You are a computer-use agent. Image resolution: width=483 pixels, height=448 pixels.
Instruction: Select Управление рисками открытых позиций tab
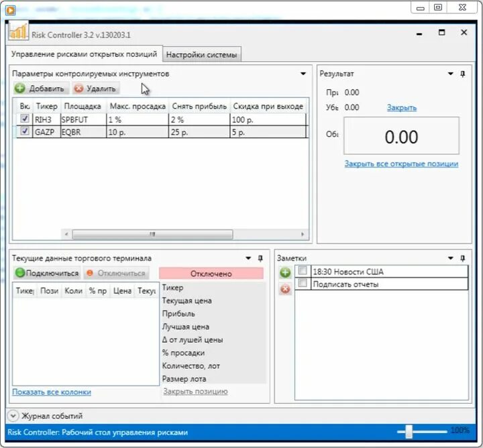(84, 54)
